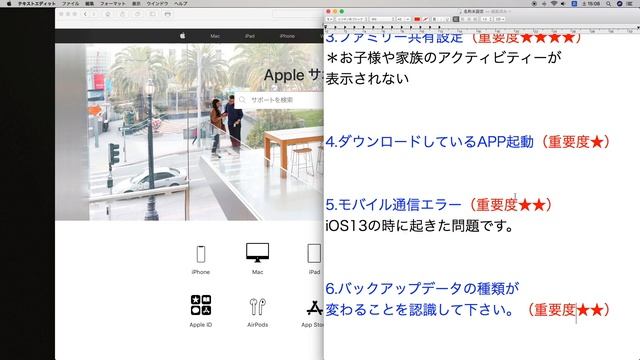This screenshot has width=640, height=360.
Task: Toggle italic formatting in TextEdit
Action: 441,19
